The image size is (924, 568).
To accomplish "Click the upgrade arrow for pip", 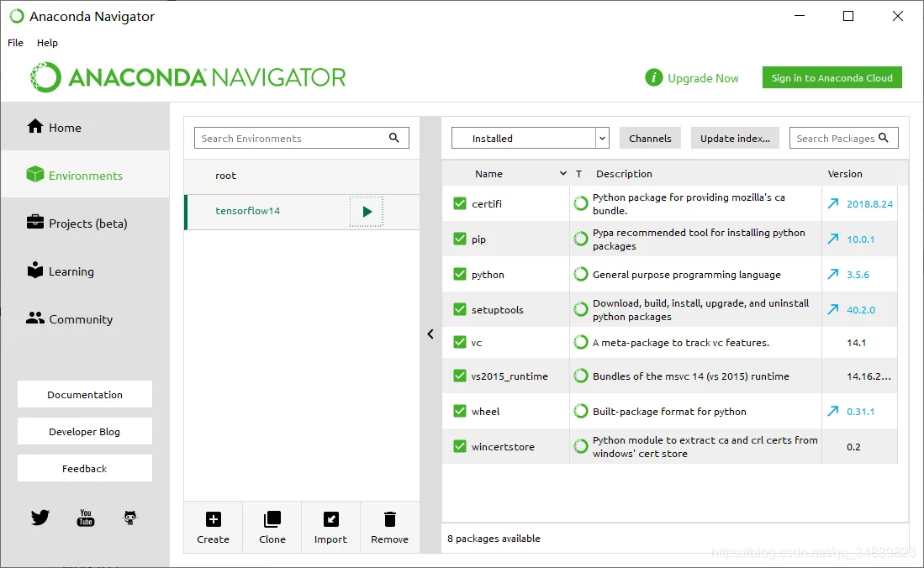I will [832, 239].
